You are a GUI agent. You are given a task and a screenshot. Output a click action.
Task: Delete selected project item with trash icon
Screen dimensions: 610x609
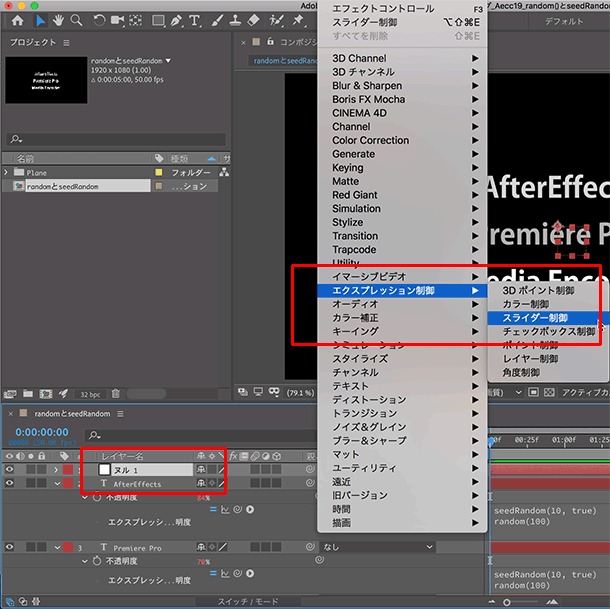click(116, 394)
